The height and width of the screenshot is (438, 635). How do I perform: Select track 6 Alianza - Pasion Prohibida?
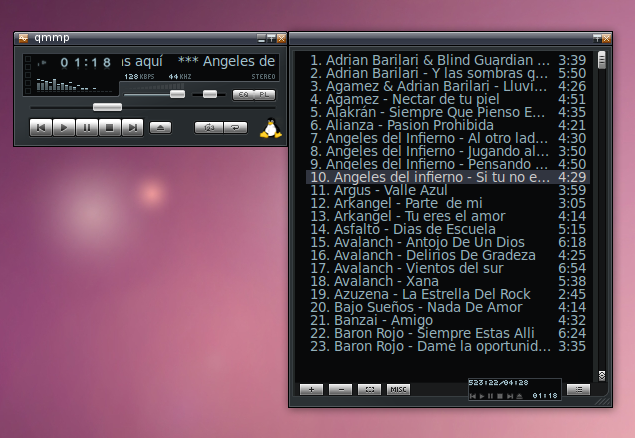coord(448,125)
